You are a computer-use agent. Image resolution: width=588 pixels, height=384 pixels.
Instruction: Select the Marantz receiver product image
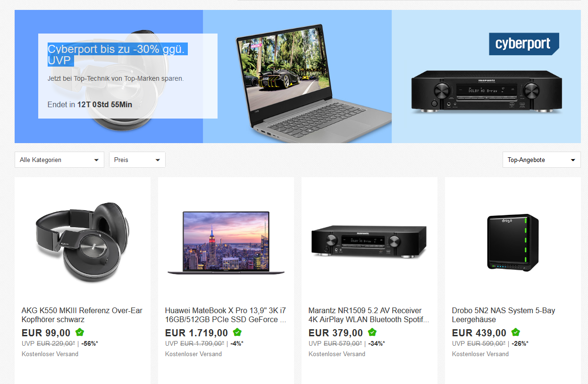369,243
